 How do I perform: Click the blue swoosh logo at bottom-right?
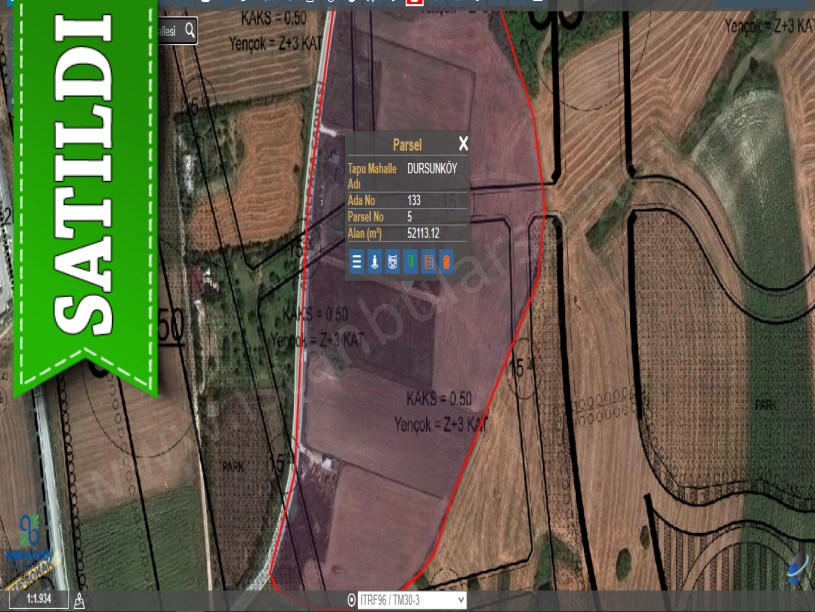tap(796, 570)
